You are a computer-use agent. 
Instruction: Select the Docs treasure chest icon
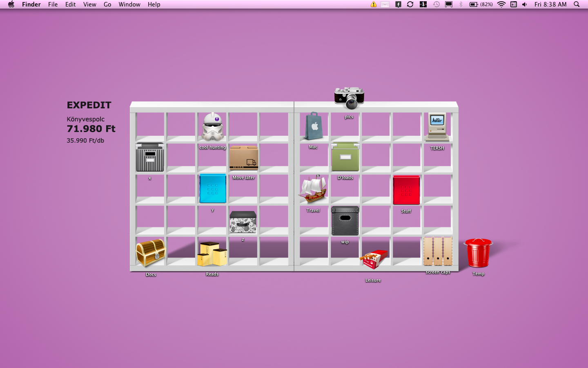[x=150, y=253]
